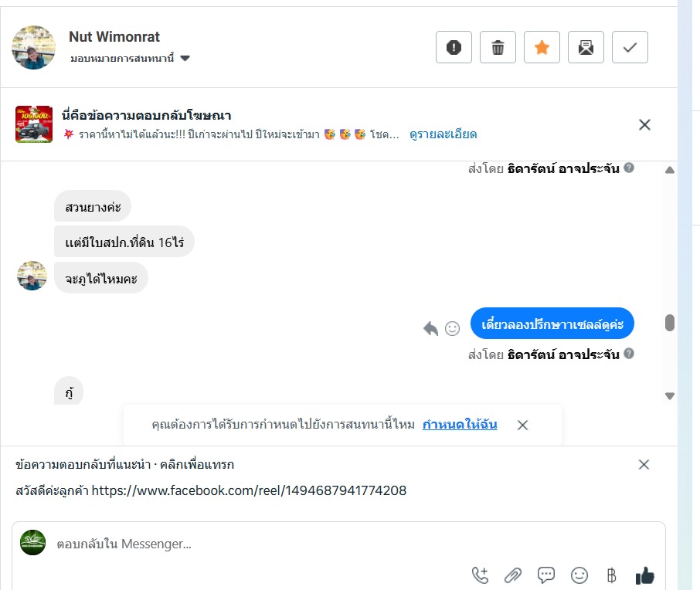Mark conversation as spam with octagon icon
The width and height of the screenshot is (700, 590).
point(454,48)
